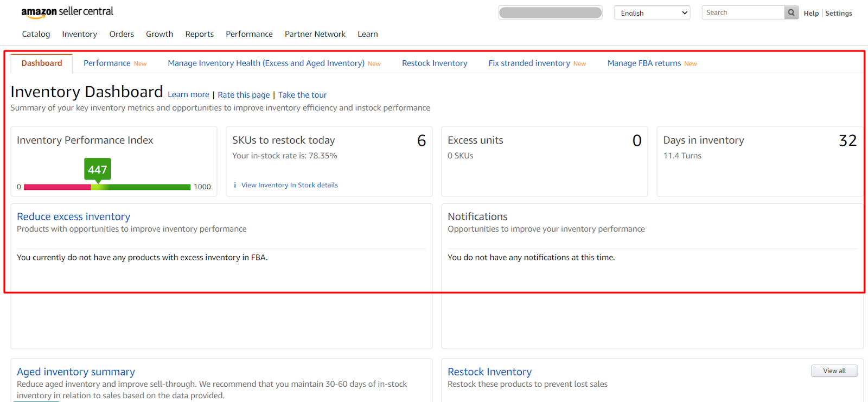Switch to the Performance New tab
This screenshot has height=402, width=868.
[115, 63]
